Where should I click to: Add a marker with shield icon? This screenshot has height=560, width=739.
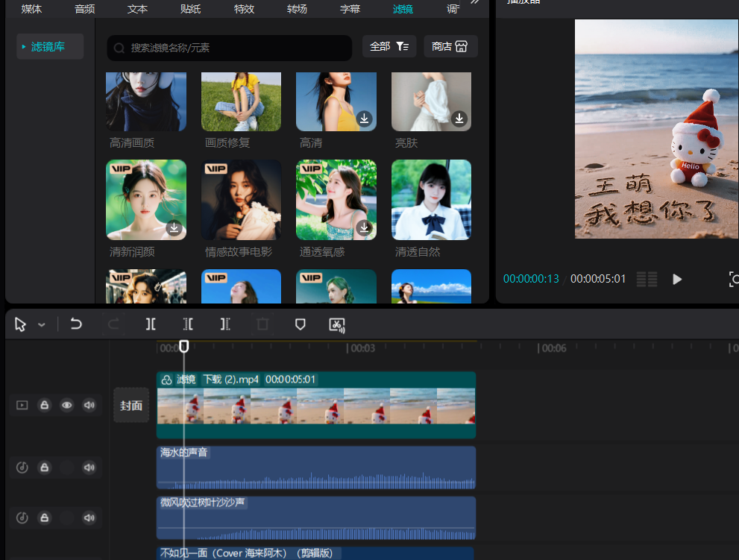pos(300,324)
